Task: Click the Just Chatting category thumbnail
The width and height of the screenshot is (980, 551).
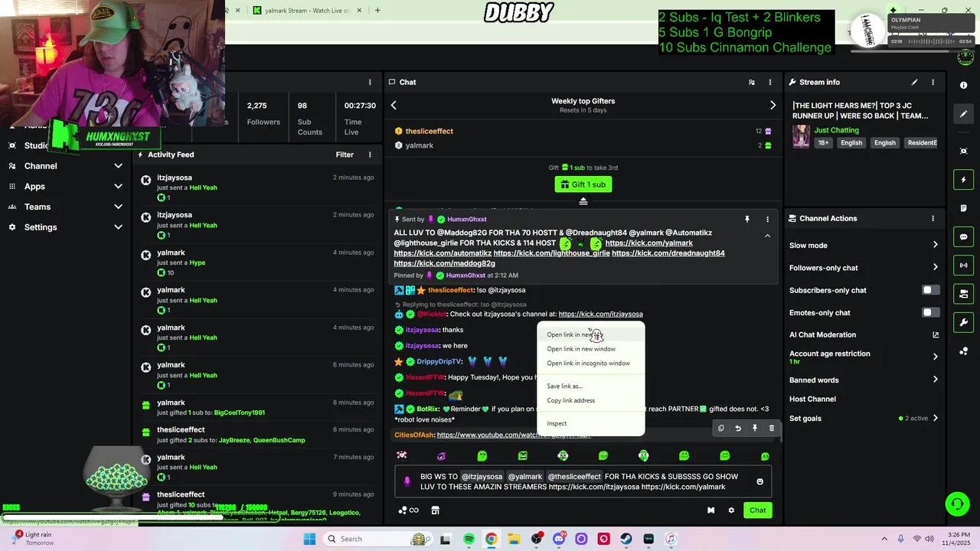Action: tap(801, 136)
